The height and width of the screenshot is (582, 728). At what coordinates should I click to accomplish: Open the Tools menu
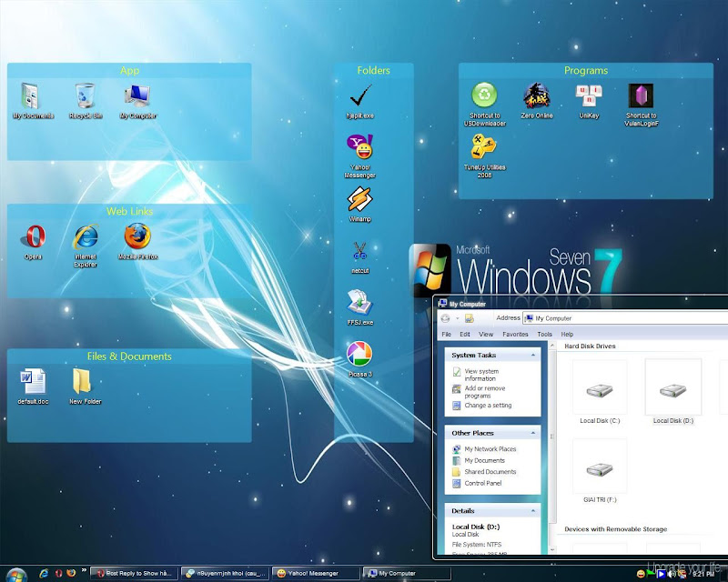click(x=544, y=334)
